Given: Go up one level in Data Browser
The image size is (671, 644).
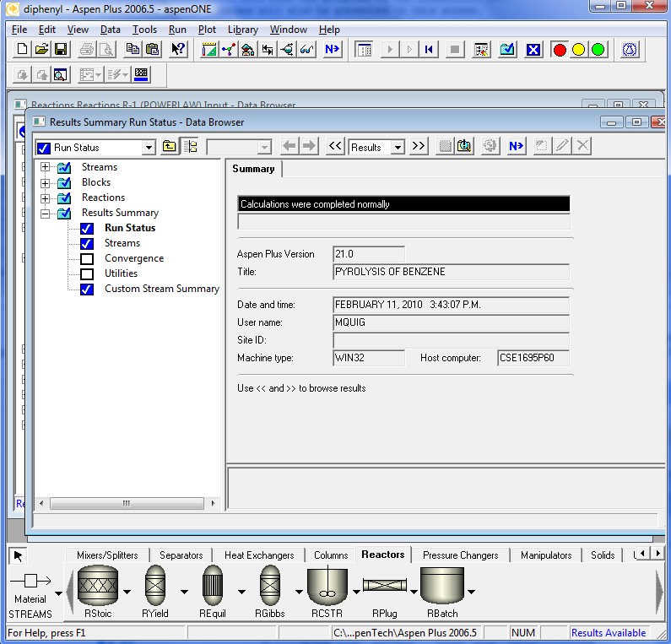Looking at the screenshot, I should click(x=170, y=147).
